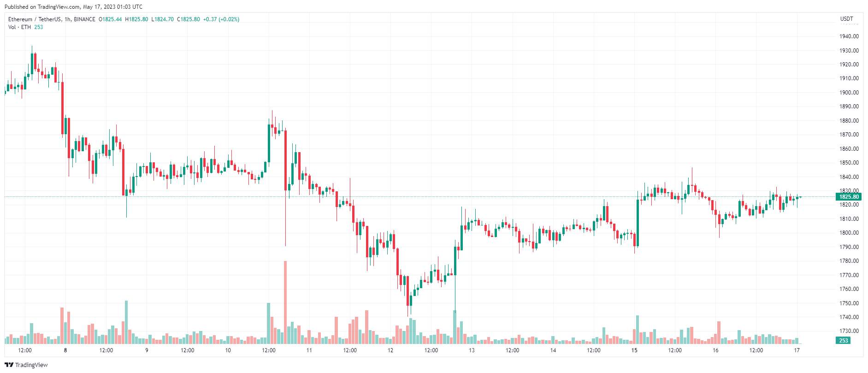The width and height of the screenshot is (868, 373).
Task: Click the date 17 on the time axis
Action: pyautogui.click(x=797, y=350)
